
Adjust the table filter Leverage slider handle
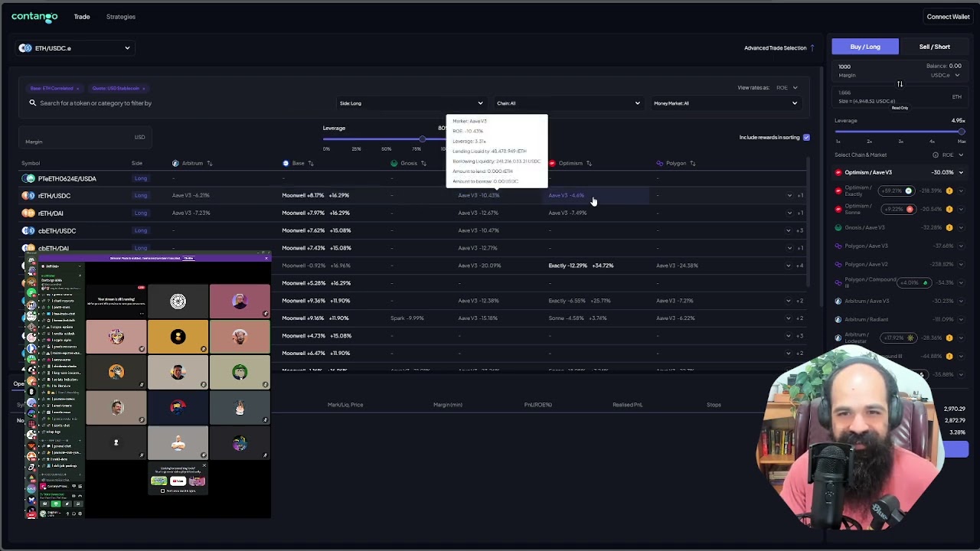coord(422,139)
